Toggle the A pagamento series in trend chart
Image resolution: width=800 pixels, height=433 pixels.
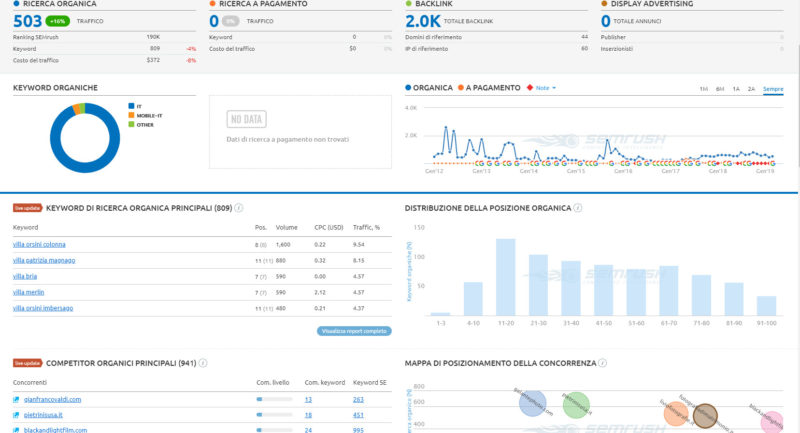(x=489, y=88)
